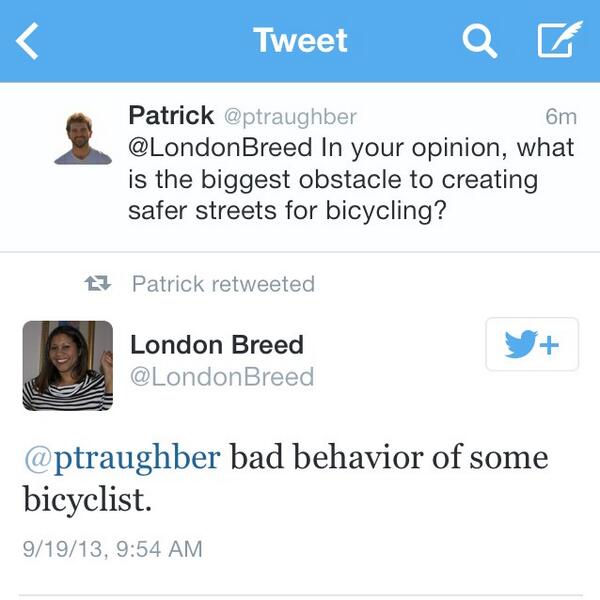This screenshot has height=600, width=600.
Task: Open blue @ptraughber mention in the reply
Action: 122,457
